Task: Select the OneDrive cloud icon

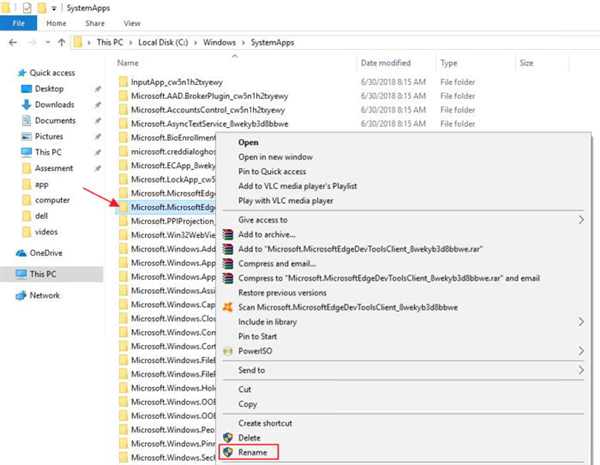Action: click(x=21, y=253)
